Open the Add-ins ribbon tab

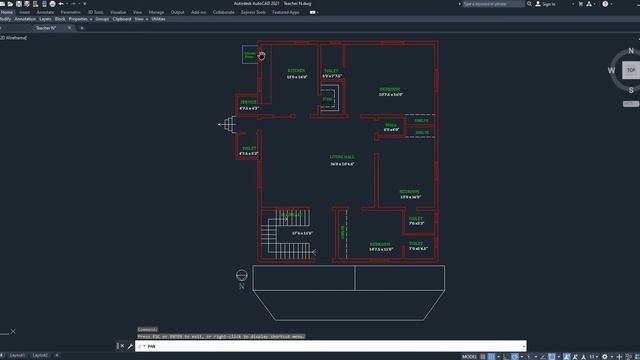click(198, 12)
